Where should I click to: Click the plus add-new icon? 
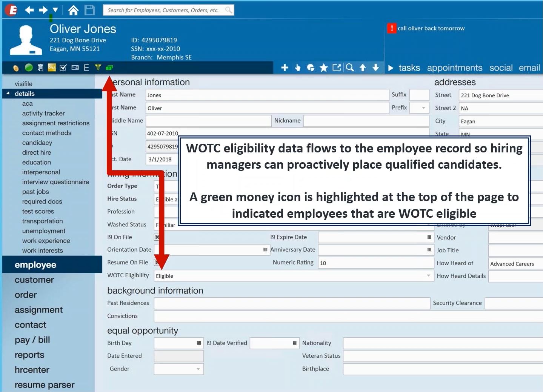click(285, 68)
